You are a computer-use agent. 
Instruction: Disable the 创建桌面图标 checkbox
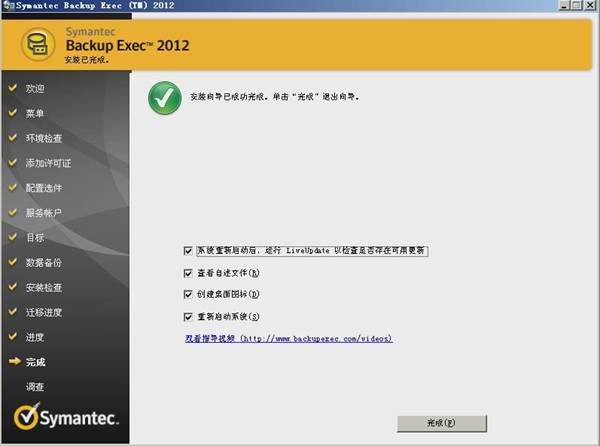pos(188,295)
